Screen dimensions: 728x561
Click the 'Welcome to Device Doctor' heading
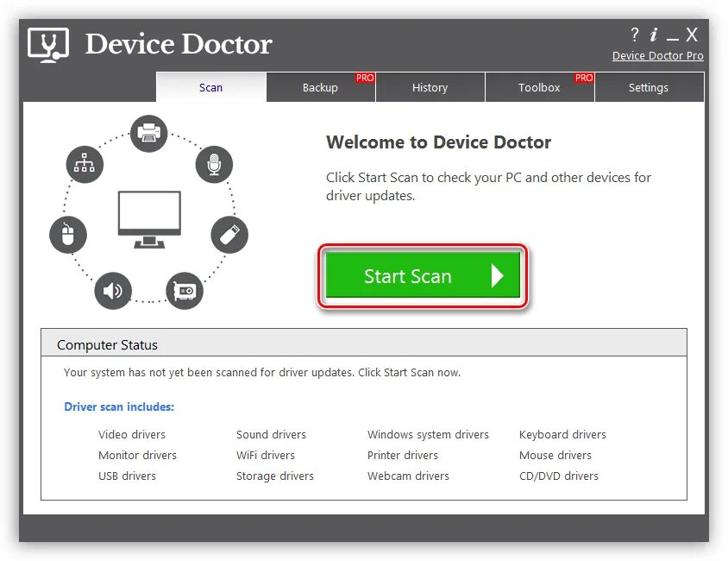(x=438, y=142)
